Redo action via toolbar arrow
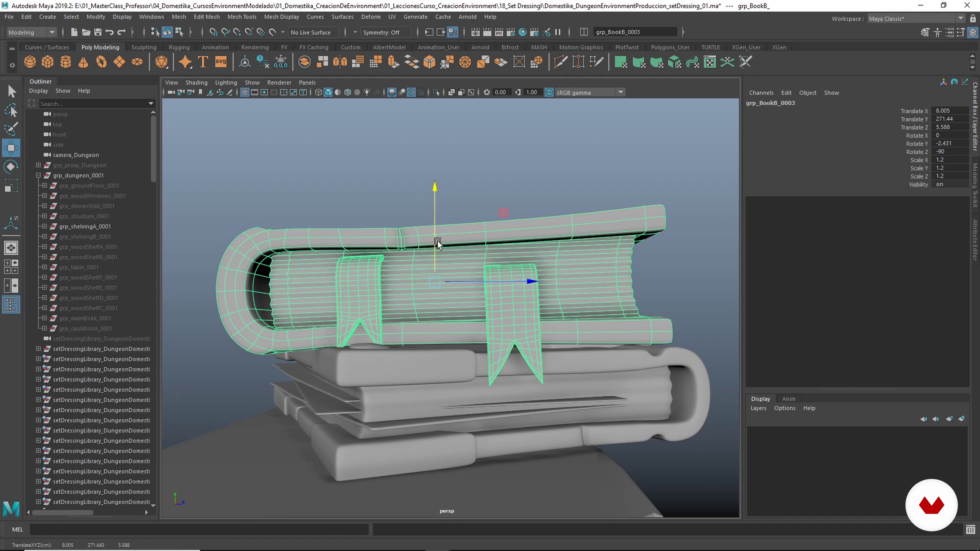This screenshot has height=551, width=980. pyautogui.click(x=121, y=32)
